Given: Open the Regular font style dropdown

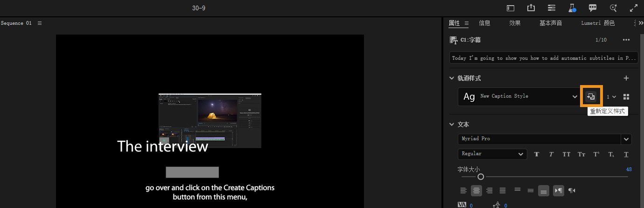Looking at the screenshot, I should (x=492, y=154).
